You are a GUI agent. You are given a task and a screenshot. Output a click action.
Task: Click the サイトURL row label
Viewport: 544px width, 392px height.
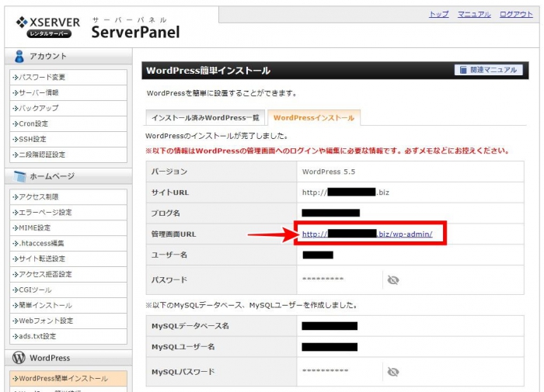170,193
